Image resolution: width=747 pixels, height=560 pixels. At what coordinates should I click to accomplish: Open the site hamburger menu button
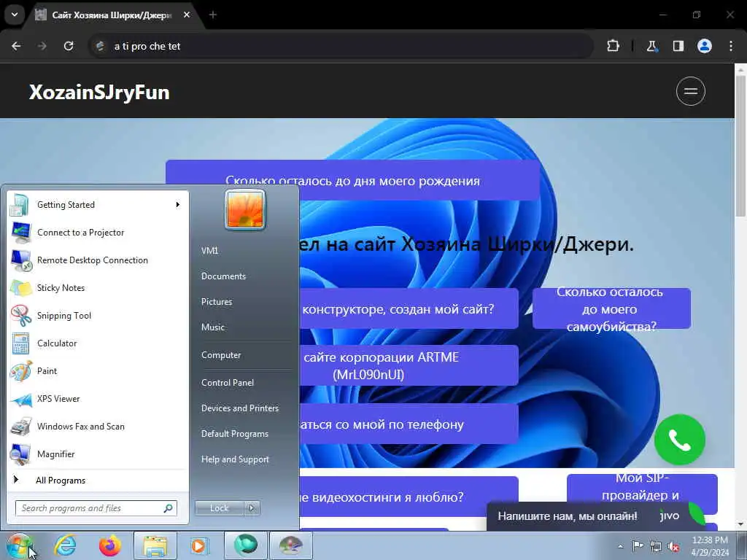click(x=690, y=91)
